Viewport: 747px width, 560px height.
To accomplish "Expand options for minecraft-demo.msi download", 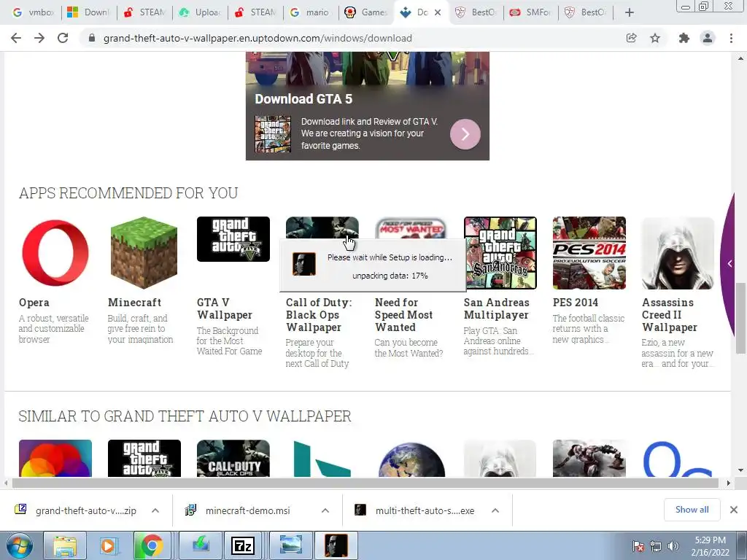I will (x=325, y=510).
